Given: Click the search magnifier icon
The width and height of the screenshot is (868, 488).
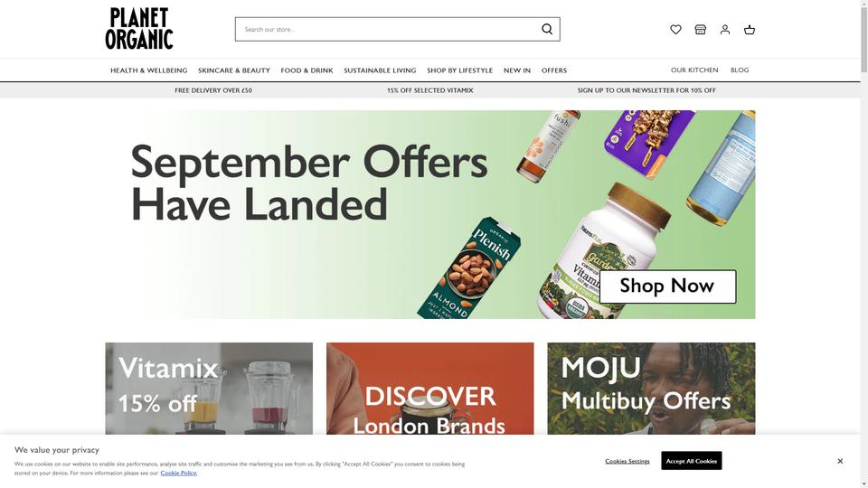Looking at the screenshot, I should 547,29.
